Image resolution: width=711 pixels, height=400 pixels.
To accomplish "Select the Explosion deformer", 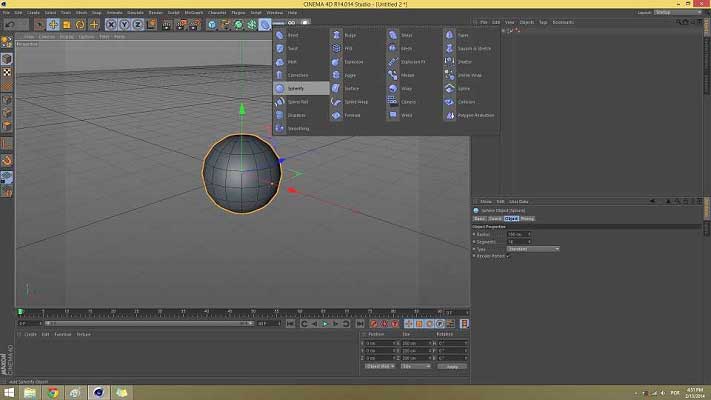I will (x=354, y=62).
